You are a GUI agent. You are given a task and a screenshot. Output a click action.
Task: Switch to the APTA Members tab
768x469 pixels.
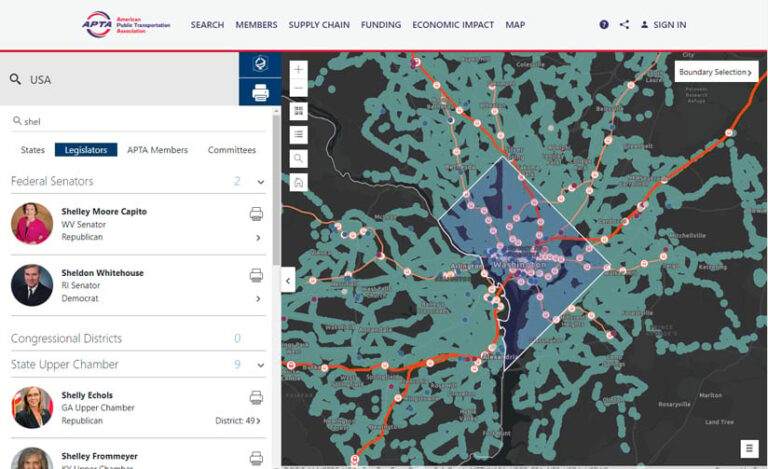(x=157, y=150)
